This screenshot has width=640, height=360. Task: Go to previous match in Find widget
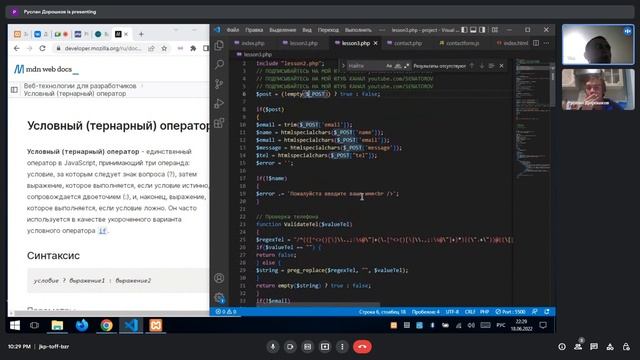(472, 66)
